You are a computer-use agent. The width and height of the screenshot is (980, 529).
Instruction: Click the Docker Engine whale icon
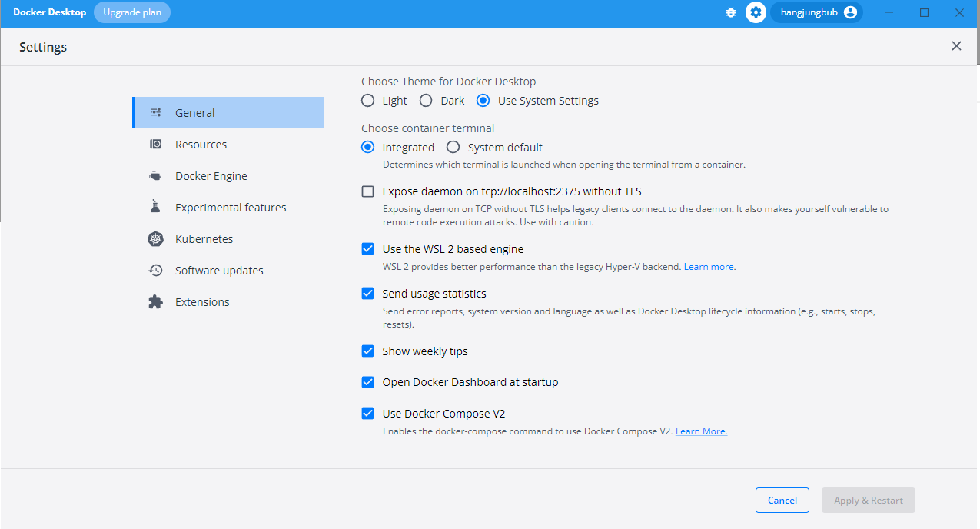[x=156, y=175]
